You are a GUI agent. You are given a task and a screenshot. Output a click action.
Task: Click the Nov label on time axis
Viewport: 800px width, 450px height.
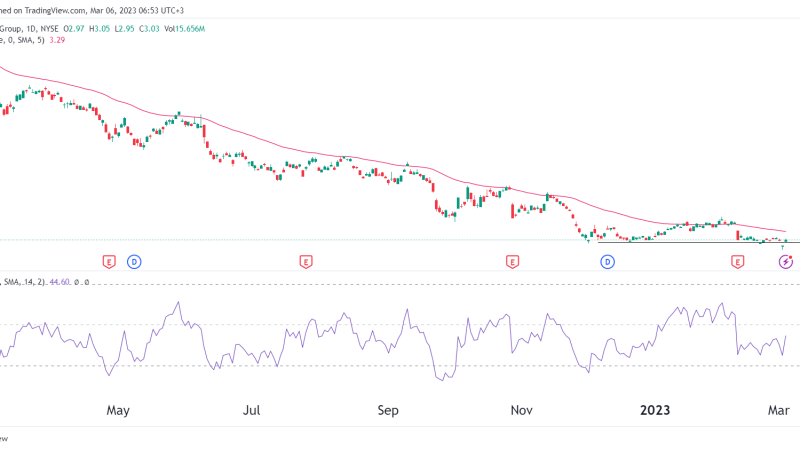point(521,410)
